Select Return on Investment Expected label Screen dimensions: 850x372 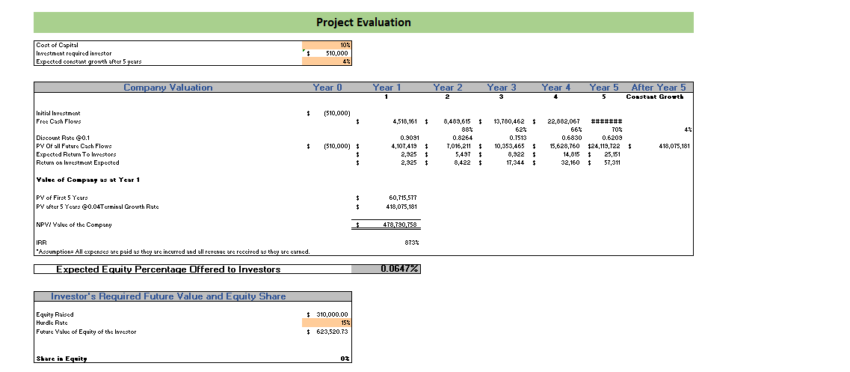coord(78,162)
